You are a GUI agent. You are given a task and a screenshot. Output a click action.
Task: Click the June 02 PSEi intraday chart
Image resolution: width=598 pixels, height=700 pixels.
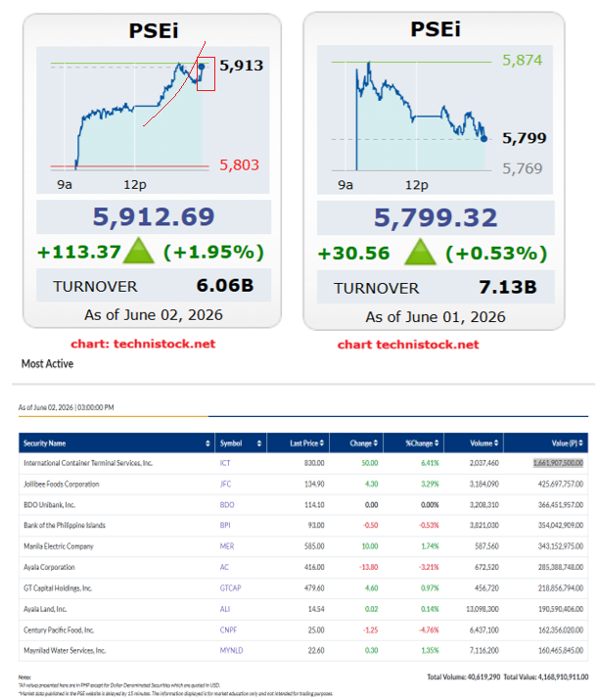tap(153, 119)
